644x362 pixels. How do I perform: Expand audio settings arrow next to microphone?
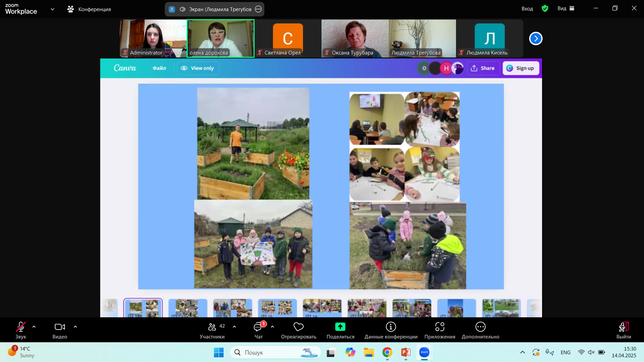[34, 327]
